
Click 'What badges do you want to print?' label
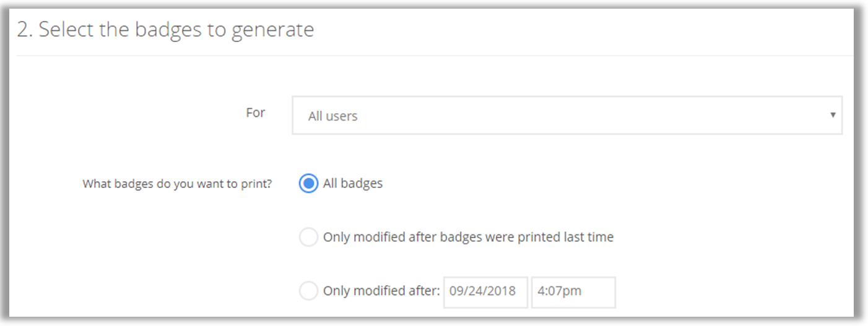tap(177, 184)
